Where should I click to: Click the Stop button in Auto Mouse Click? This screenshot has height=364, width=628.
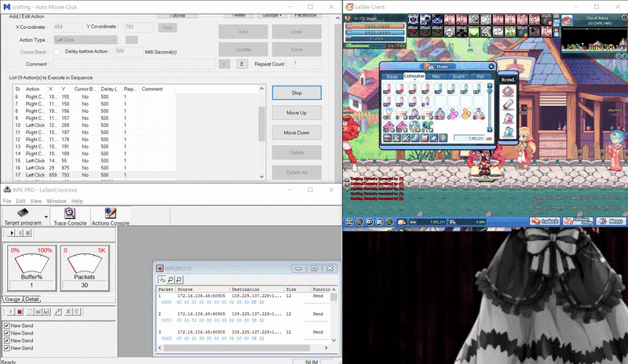click(297, 93)
